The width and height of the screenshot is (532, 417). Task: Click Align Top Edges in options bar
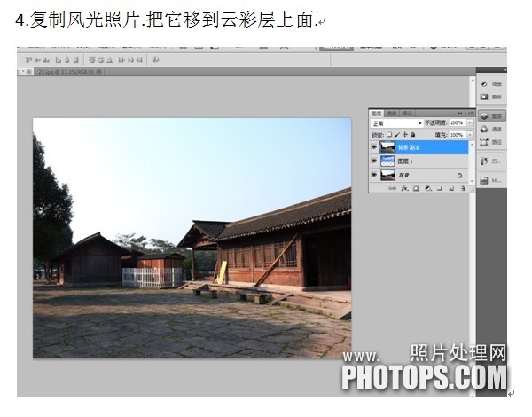click(x=28, y=60)
